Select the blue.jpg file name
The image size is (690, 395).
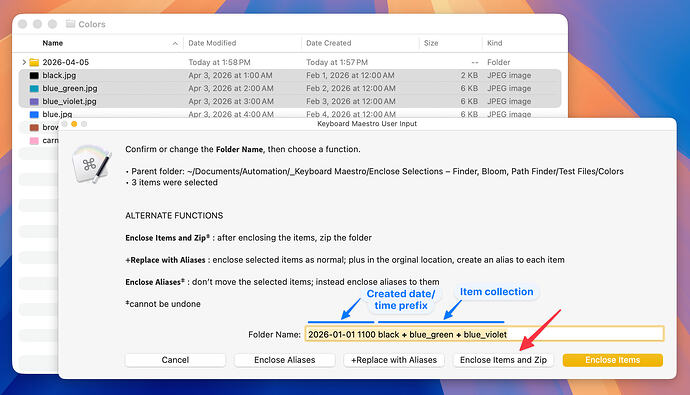click(x=57, y=114)
